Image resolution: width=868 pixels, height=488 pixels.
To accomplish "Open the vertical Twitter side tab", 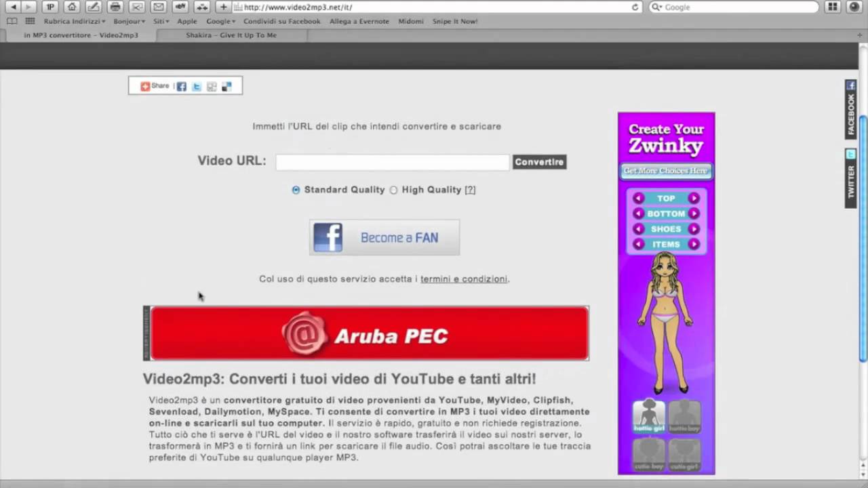I will click(x=850, y=178).
